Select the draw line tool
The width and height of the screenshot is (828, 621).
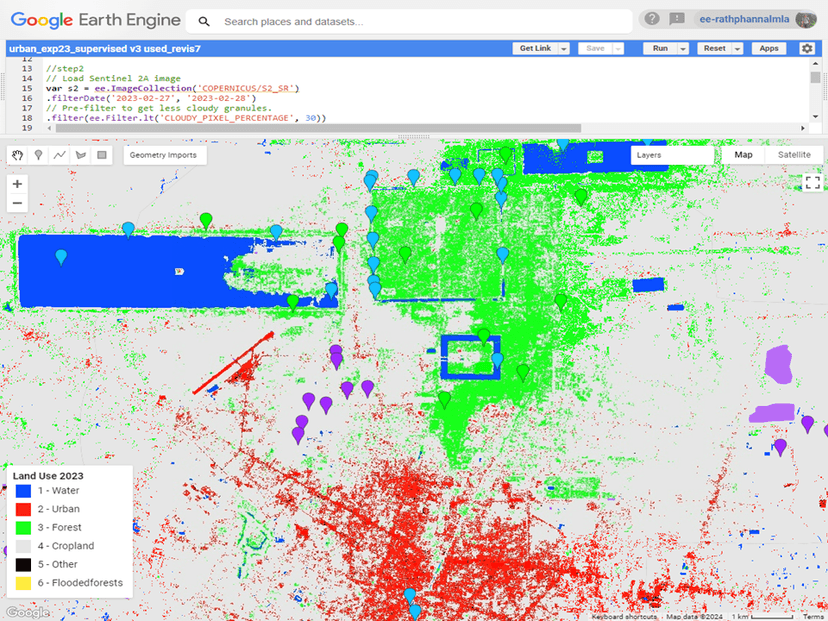[x=60, y=155]
